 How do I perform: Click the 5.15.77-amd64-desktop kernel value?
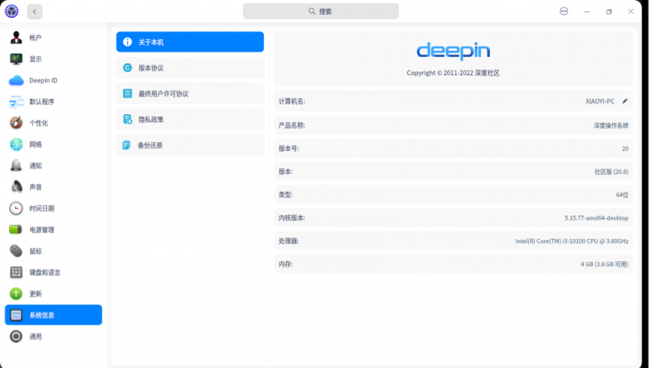pyautogui.click(x=597, y=218)
